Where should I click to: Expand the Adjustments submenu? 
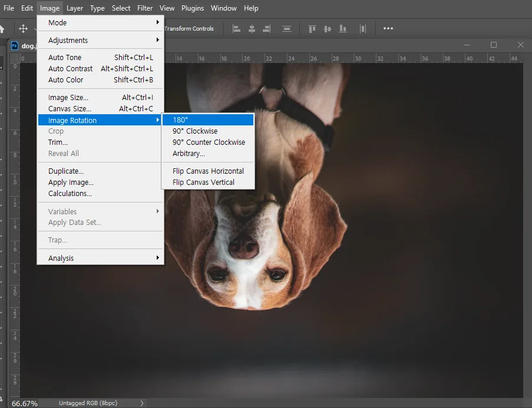[x=101, y=41]
